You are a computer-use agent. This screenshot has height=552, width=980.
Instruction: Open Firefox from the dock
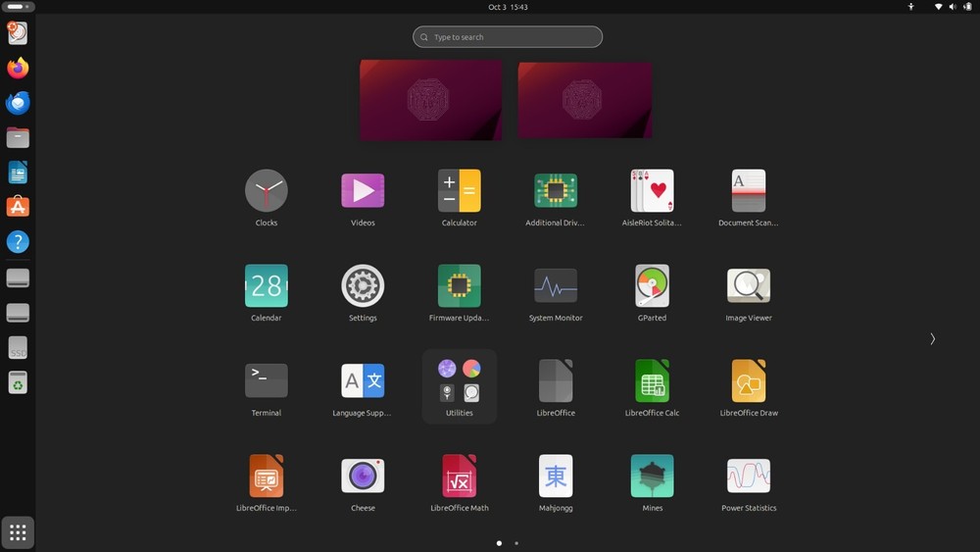tap(18, 68)
